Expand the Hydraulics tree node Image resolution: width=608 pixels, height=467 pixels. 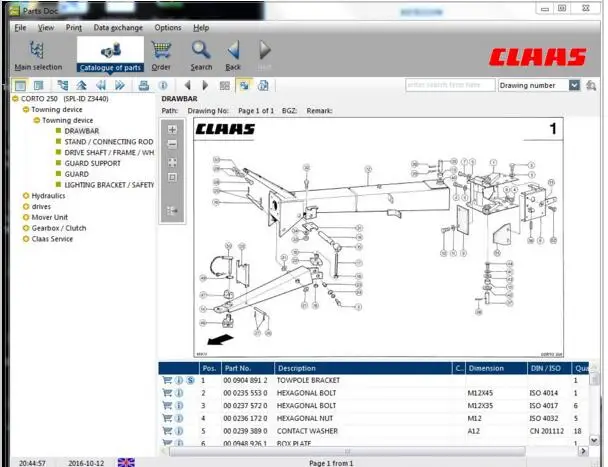click(x=25, y=196)
